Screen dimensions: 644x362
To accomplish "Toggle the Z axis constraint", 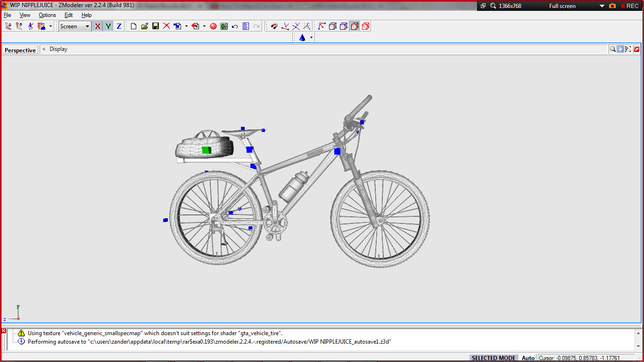I will [x=119, y=26].
